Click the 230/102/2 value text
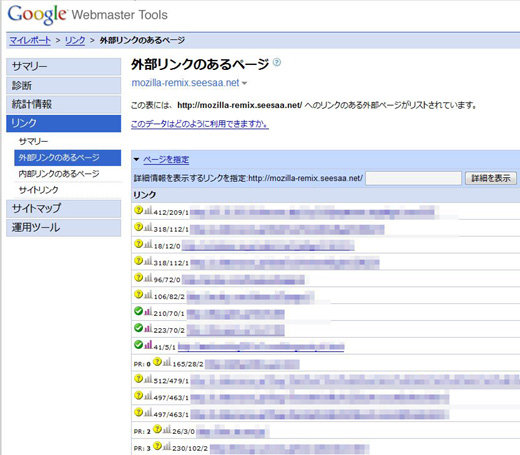The width and height of the screenshot is (520, 455). [x=190, y=449]
